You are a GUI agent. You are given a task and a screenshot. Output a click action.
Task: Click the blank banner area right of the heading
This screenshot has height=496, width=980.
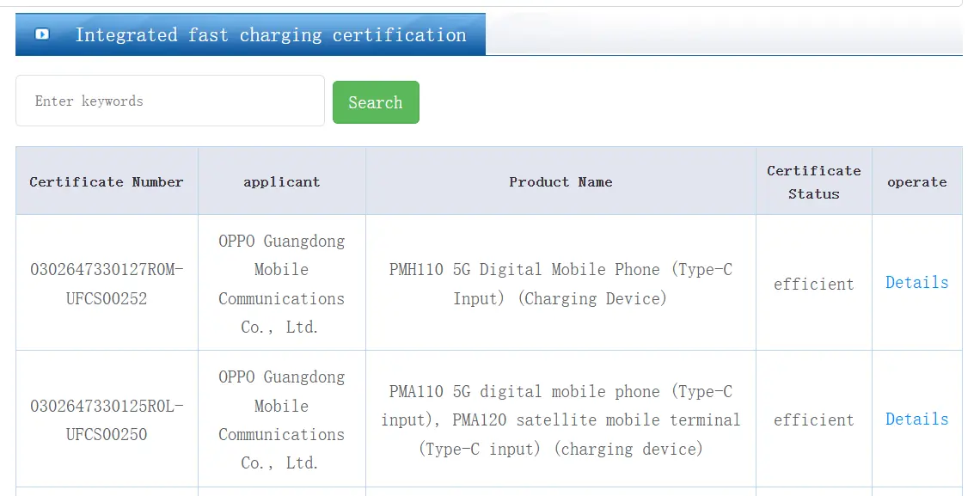pos(724,34)
